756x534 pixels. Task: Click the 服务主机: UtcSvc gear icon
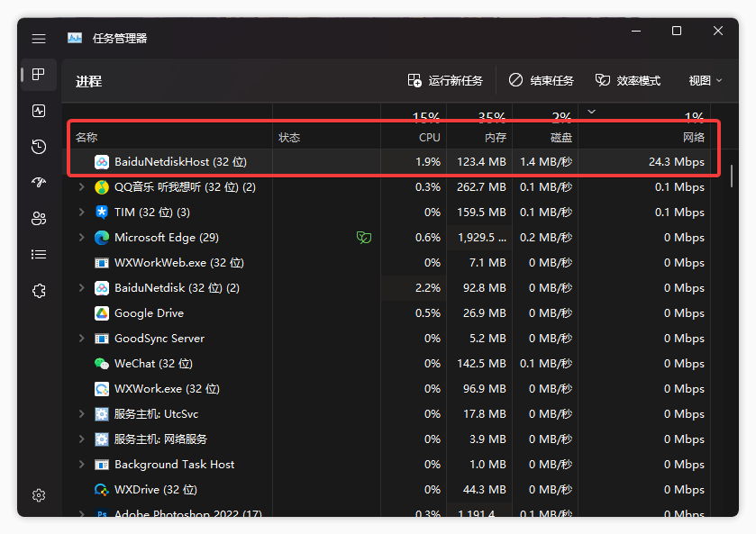coord(101,414)
